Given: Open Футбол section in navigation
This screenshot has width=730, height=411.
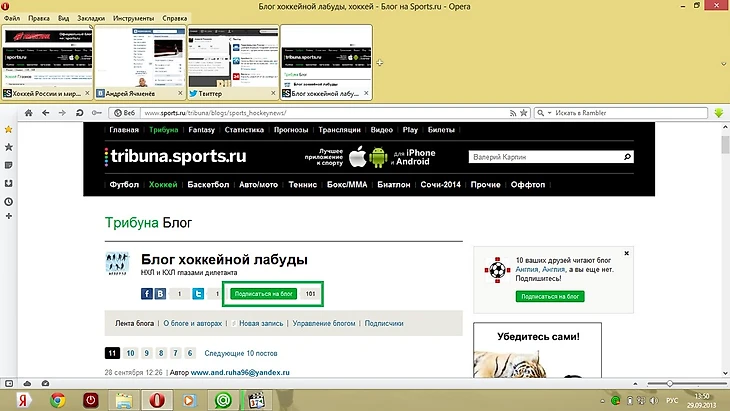Looking at the screenshot, I should [124, 185].
